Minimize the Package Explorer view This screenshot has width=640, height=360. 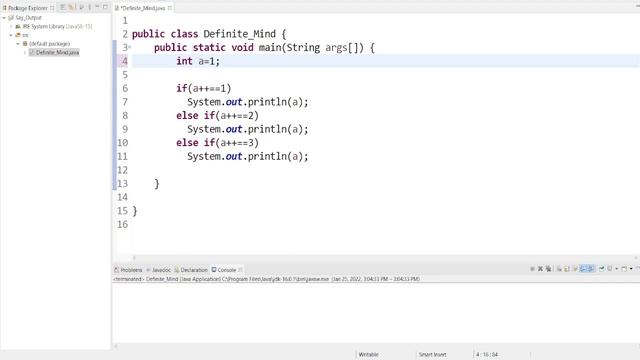pyautogui.click(x=97, y=7)
